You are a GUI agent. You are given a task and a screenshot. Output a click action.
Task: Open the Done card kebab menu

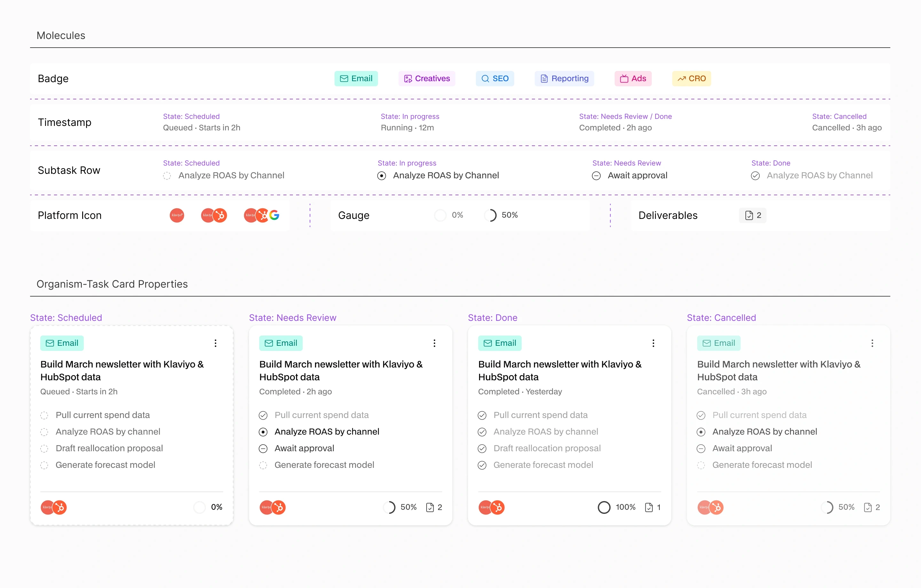(x=653, y=343)
